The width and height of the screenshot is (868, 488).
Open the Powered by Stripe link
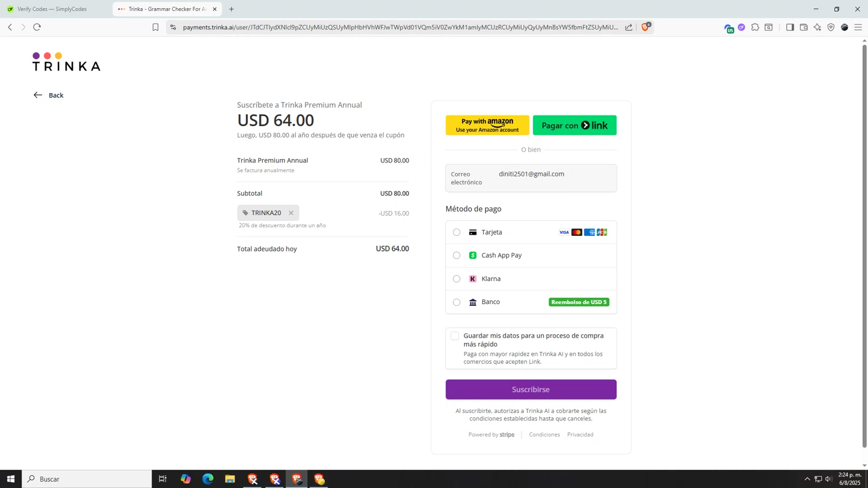click(x=491, y=434)
